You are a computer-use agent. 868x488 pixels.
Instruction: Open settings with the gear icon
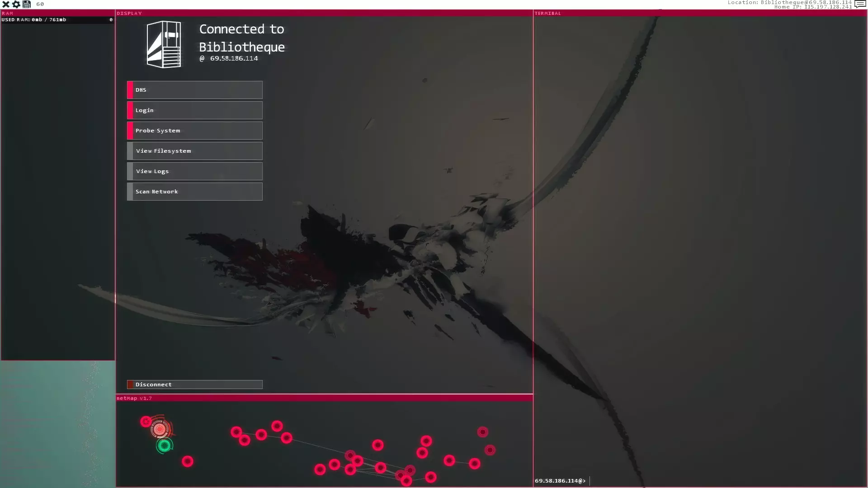pyautogui.click(x=16, y=4)
